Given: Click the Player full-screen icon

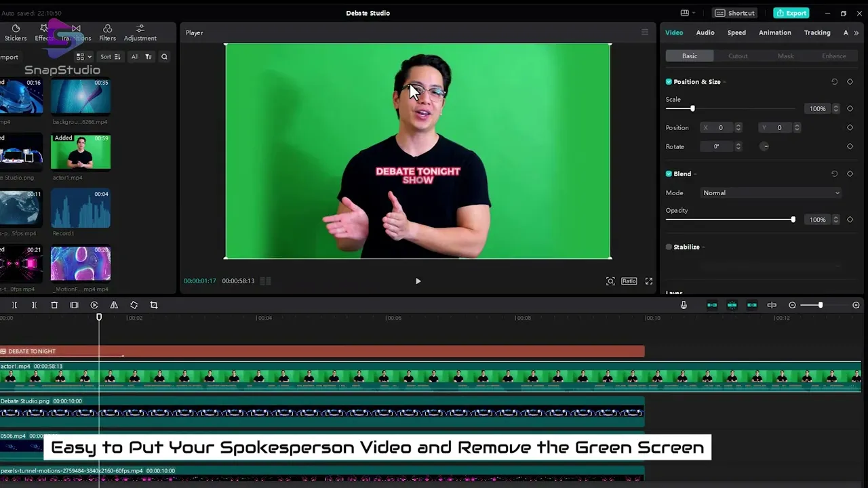Looking at the screenshot, I should (x=649, y=281).
